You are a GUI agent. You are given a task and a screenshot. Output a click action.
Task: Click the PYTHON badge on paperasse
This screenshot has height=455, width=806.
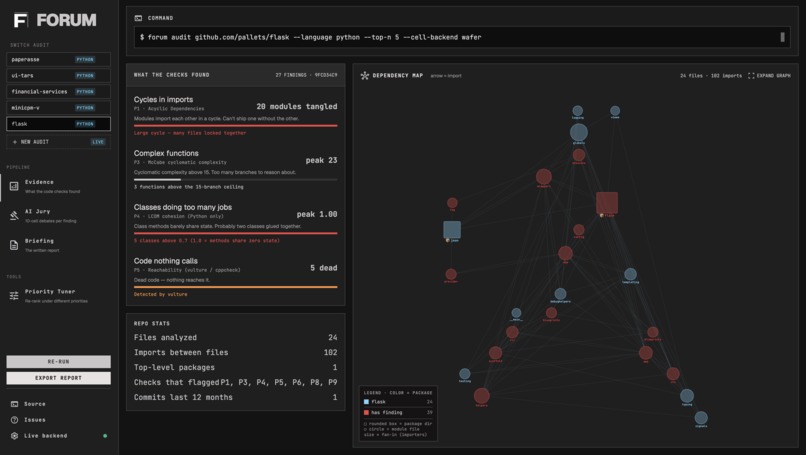point(85,60)
